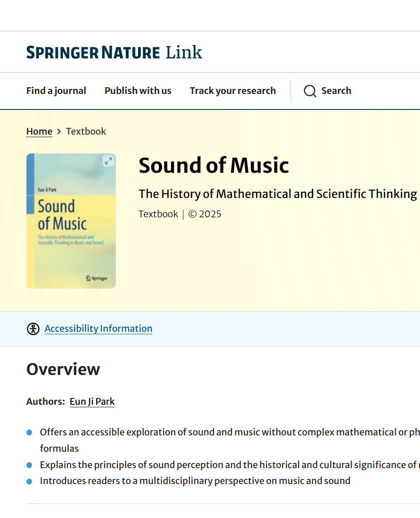Open Track your research navigation item

pyautogui.click(x=232, y=91)
